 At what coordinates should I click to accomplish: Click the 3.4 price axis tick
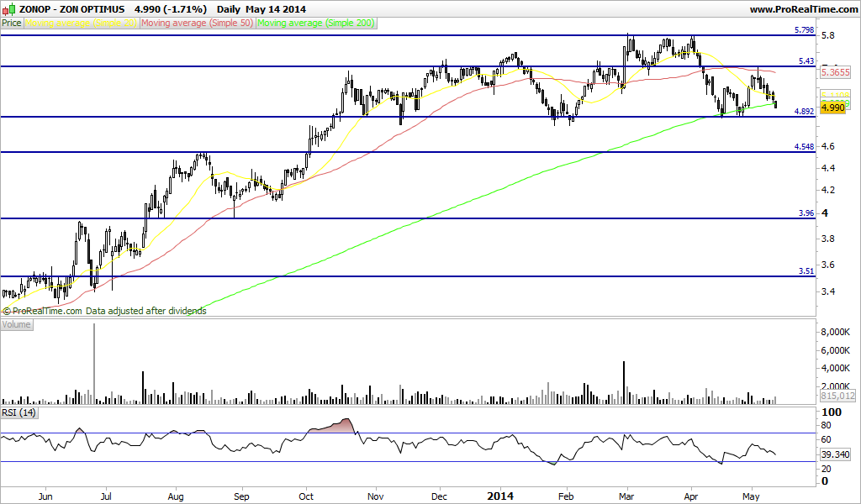coord(827,291)
